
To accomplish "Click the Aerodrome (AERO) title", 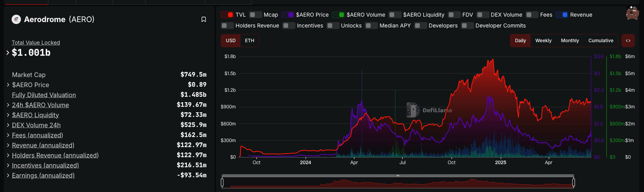I will [x=59, y=19].
